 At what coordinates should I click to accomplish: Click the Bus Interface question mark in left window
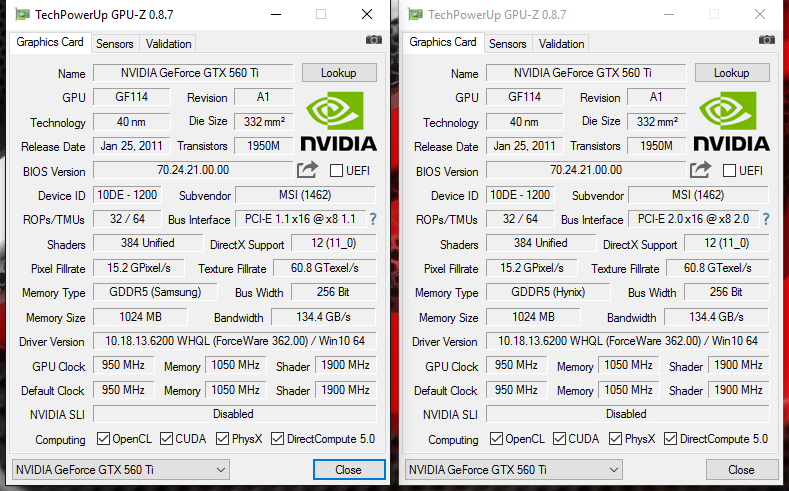tap(373, 219)
